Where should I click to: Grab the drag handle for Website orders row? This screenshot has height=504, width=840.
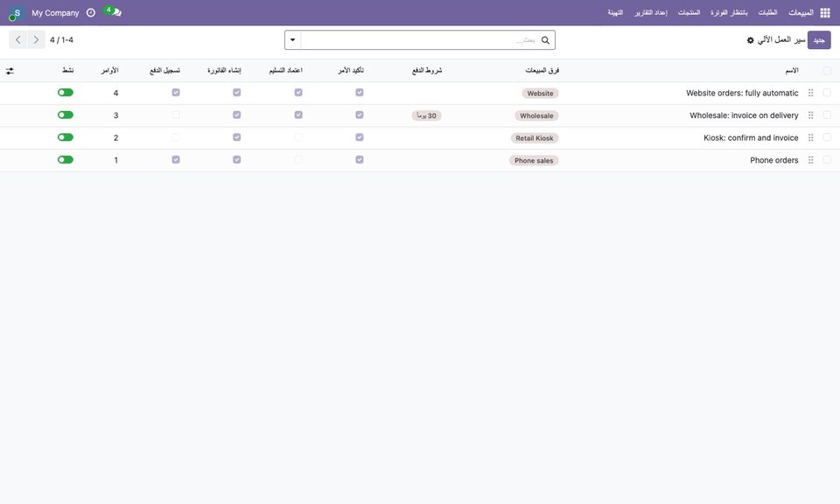[x=810, y=93]
